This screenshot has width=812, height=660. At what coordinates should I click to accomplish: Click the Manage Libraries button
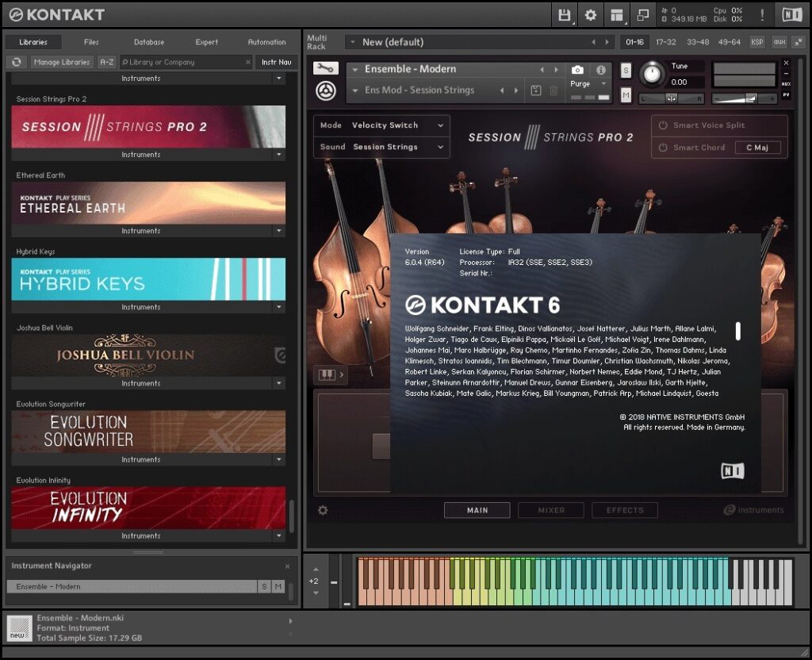coord(62,62)
